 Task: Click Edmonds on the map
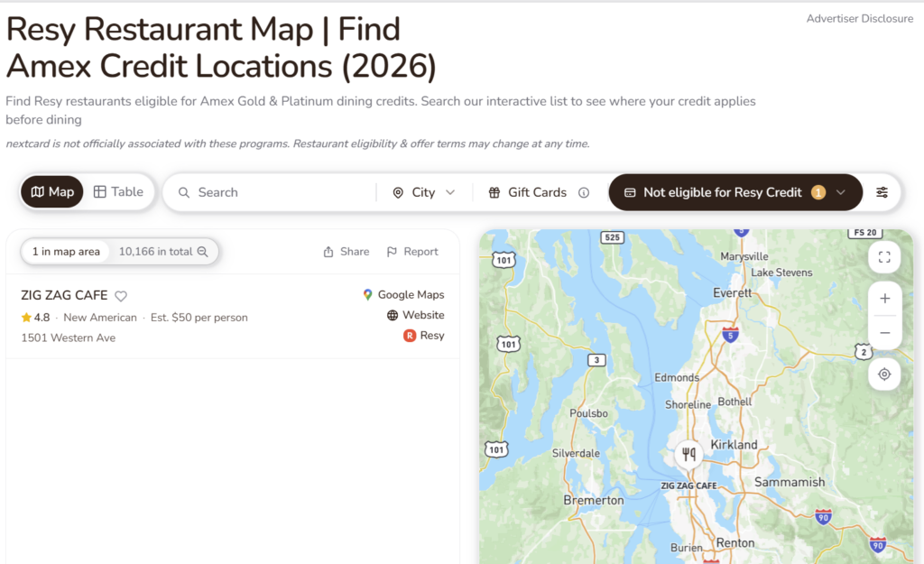(x=677, y=378)
